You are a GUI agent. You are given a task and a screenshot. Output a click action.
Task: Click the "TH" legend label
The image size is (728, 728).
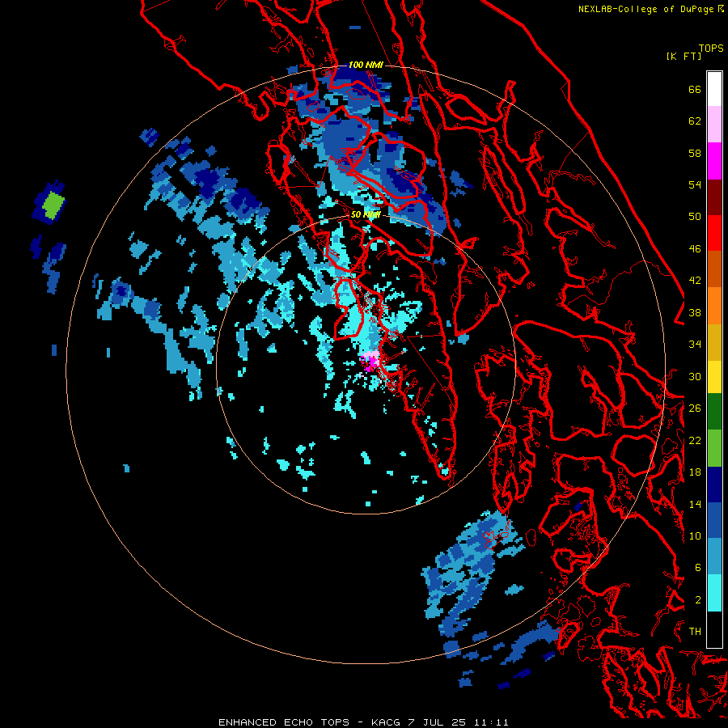[695, 632]
